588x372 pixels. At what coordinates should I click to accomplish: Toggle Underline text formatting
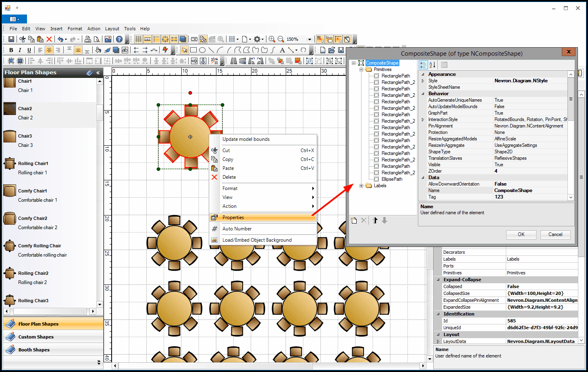[x=29, y=50]
